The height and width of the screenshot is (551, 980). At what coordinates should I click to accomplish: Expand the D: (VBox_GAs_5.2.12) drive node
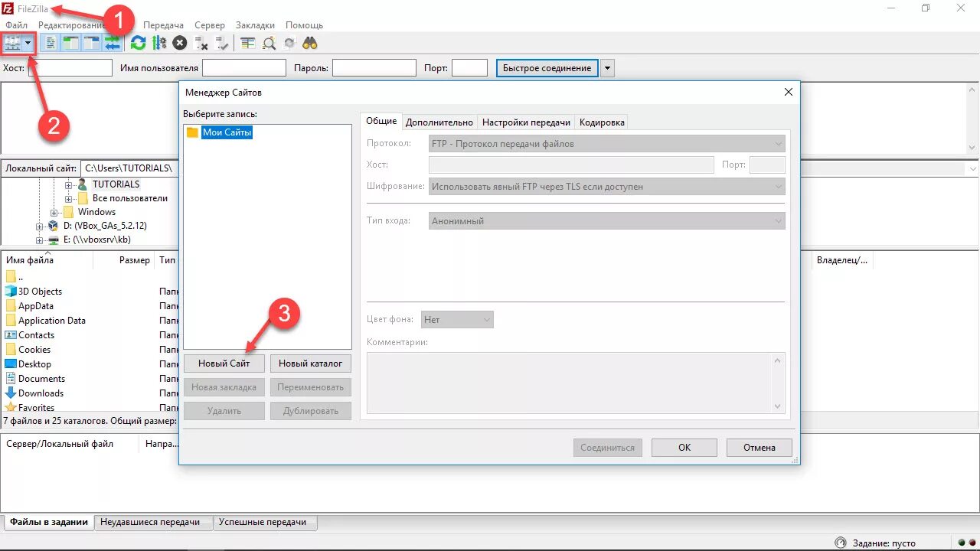point(40,227)
